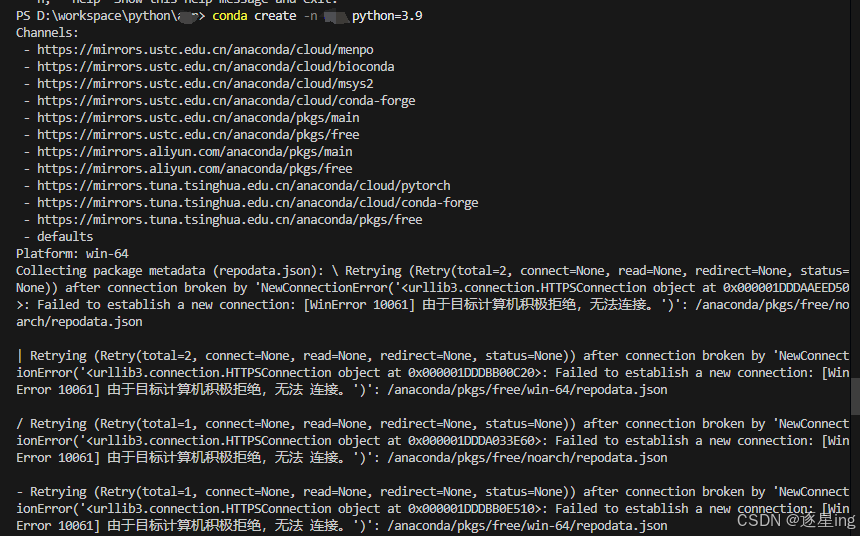Click the ustc cloud/msys2 channel URL

(x=205, y=84)
